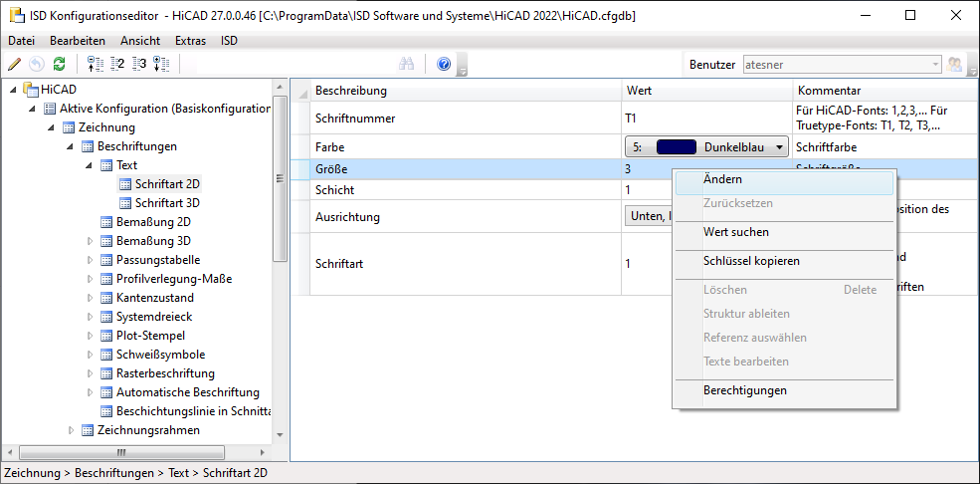The width and height of the screenshot is (980, 484).
Task: Click the collapse all tree levels icon
Action: [x=95, y=64]
